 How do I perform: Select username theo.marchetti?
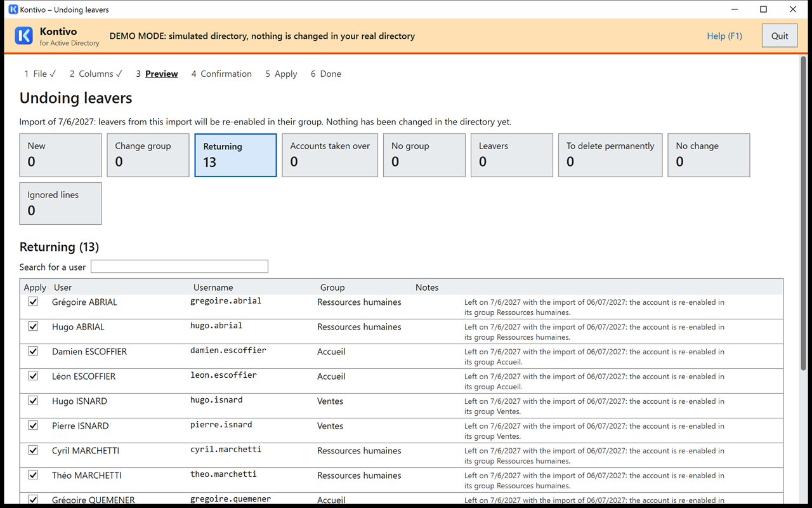(223, 474)
